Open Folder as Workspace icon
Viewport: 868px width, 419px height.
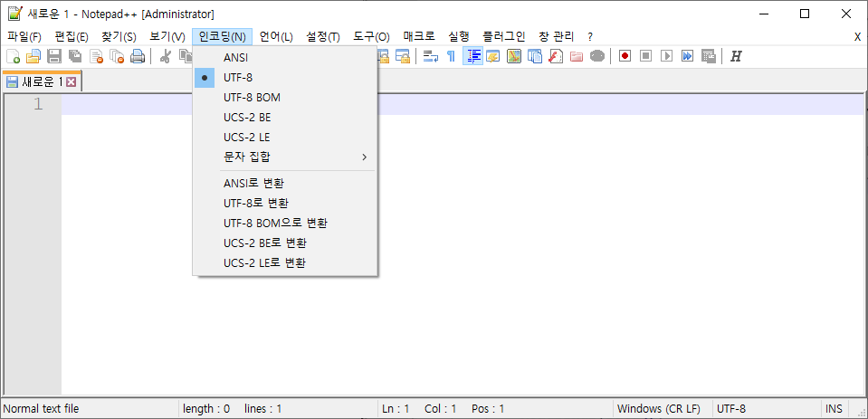point(577,56)
